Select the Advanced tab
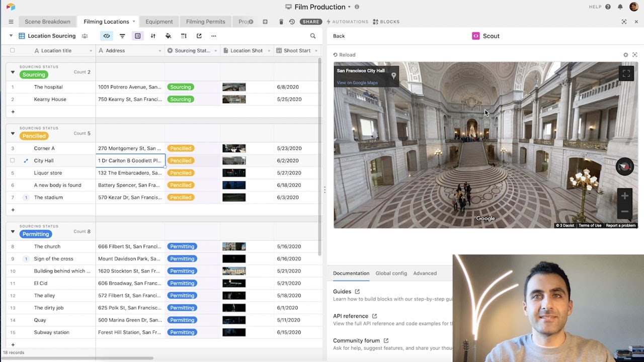Image resolution: width=644 pixels, height=362 pixels. pyautogui.click(x=425, y=274)
